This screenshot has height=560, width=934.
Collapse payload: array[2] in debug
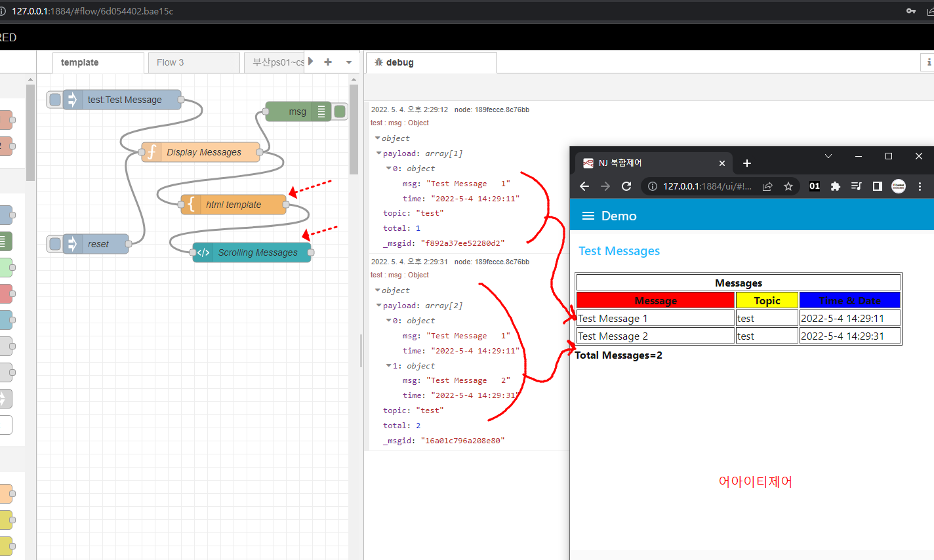click(379, 306)
